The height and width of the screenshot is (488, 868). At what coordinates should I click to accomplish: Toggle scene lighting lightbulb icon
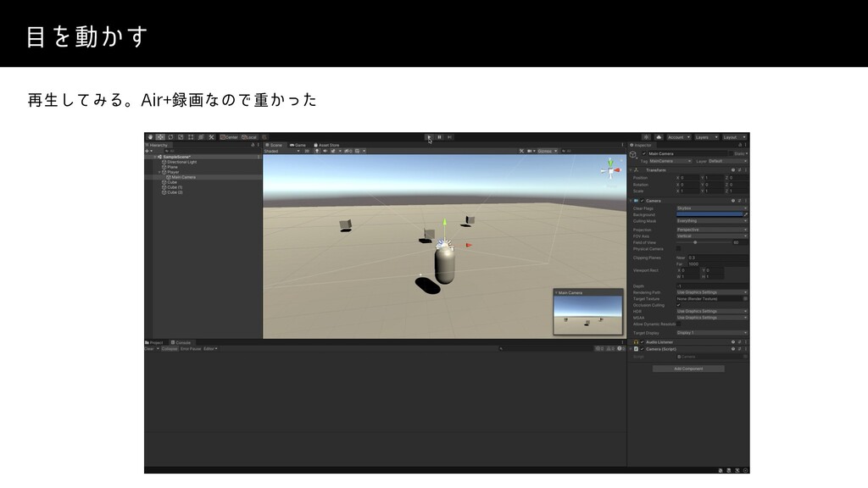tap(317, 151)
